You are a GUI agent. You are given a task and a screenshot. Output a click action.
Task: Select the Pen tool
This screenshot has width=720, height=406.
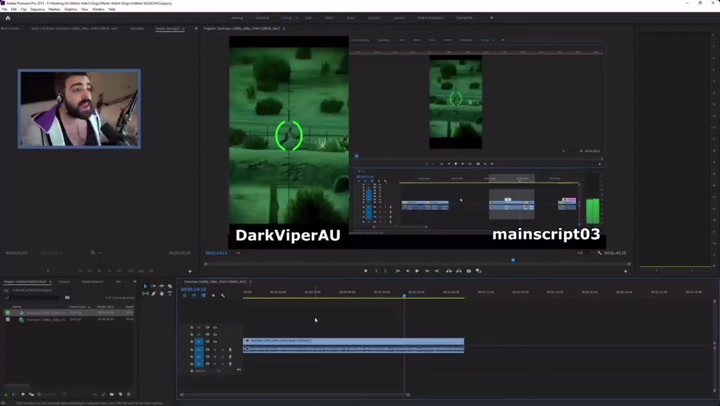point(153,293)
